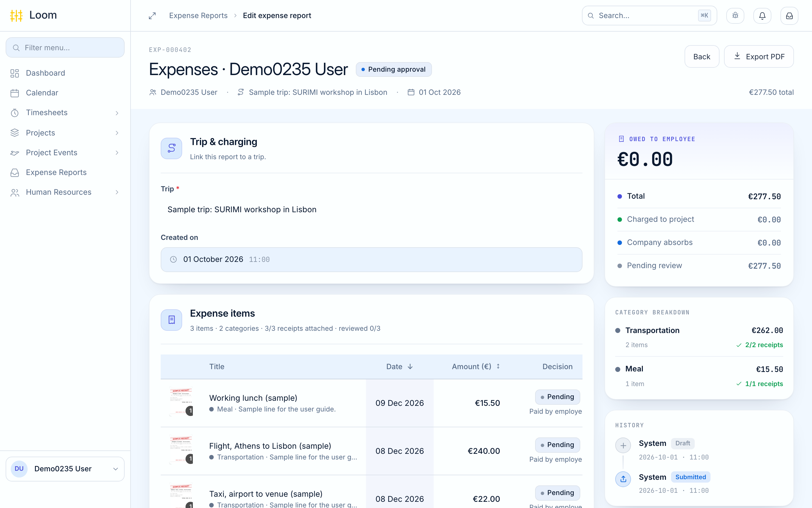812x508 pixels.
Task: Click the Dashboard grid icon
Action: (15, 73)
